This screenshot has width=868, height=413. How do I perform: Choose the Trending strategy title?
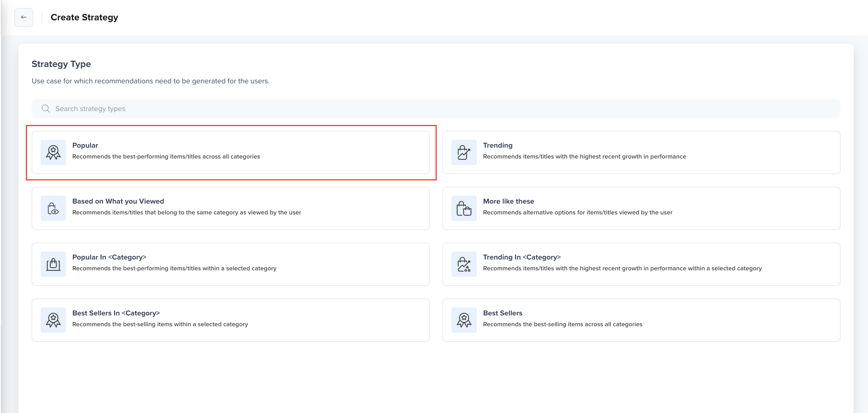[498, 145]
